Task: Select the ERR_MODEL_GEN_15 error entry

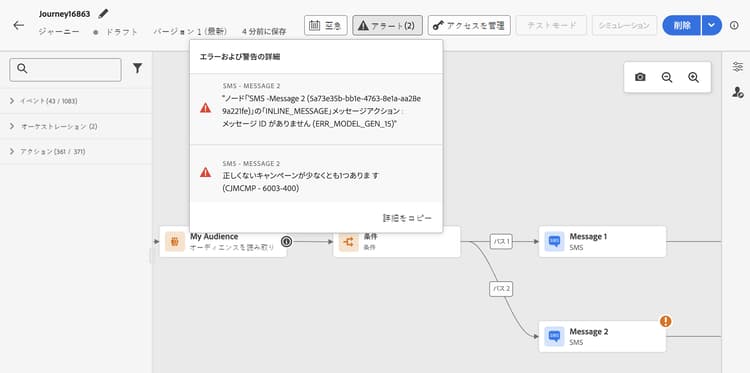Action: coord(316,109)
